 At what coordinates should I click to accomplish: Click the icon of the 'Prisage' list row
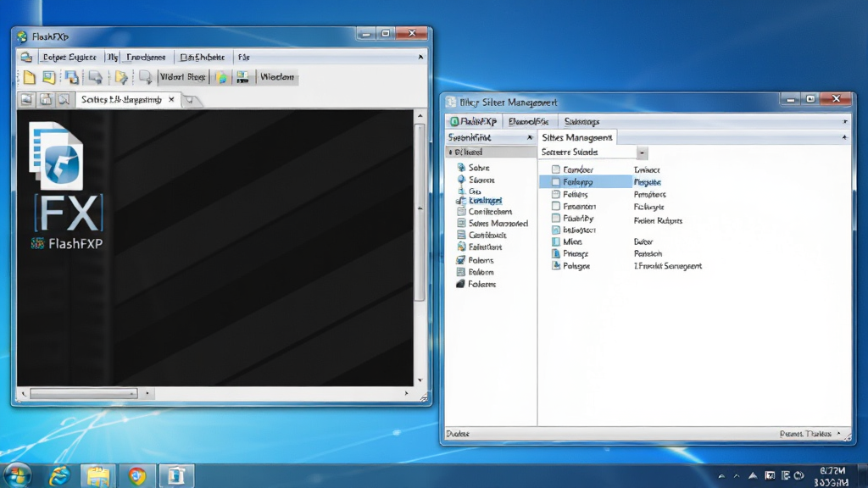click(x=556, y=253)
